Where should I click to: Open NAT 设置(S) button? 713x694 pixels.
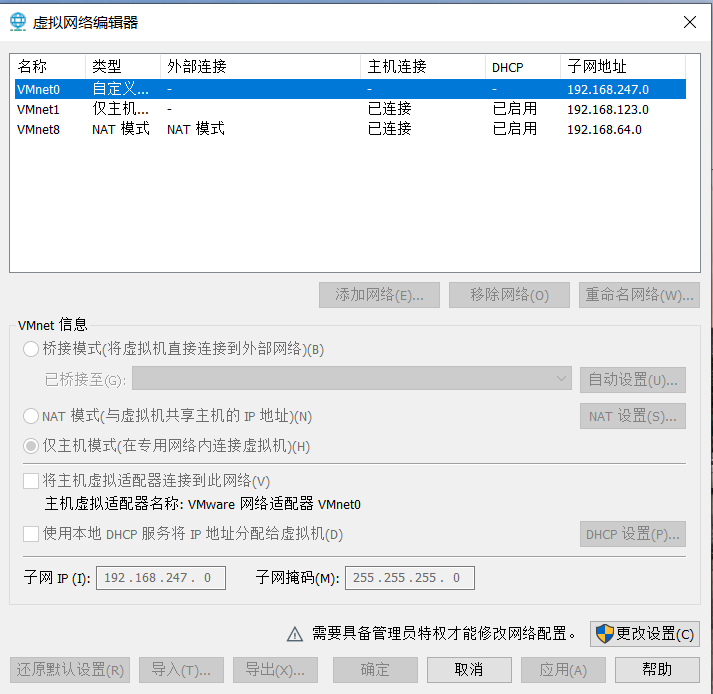coord(633,416)
